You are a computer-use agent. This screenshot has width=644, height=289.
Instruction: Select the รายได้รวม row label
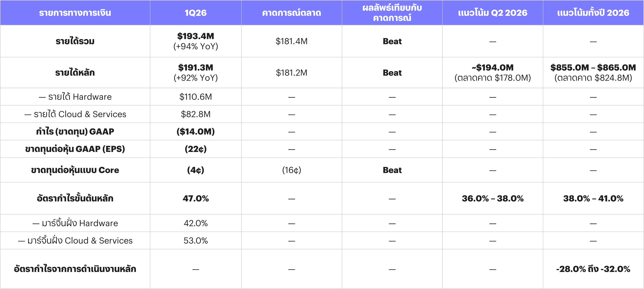point(75,41)
